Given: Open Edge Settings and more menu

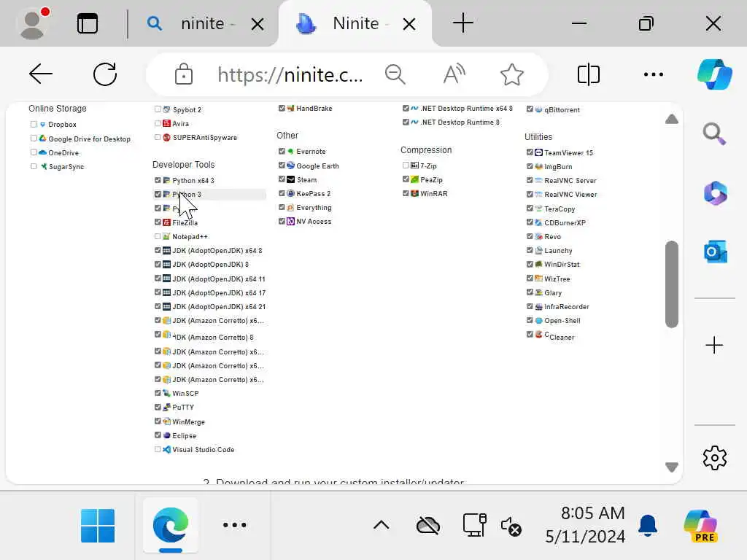Looking at the screenshot, I should pos(653,74).
